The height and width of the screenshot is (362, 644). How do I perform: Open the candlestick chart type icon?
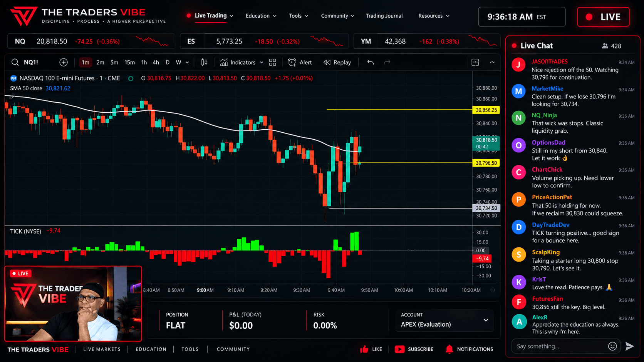204,62
